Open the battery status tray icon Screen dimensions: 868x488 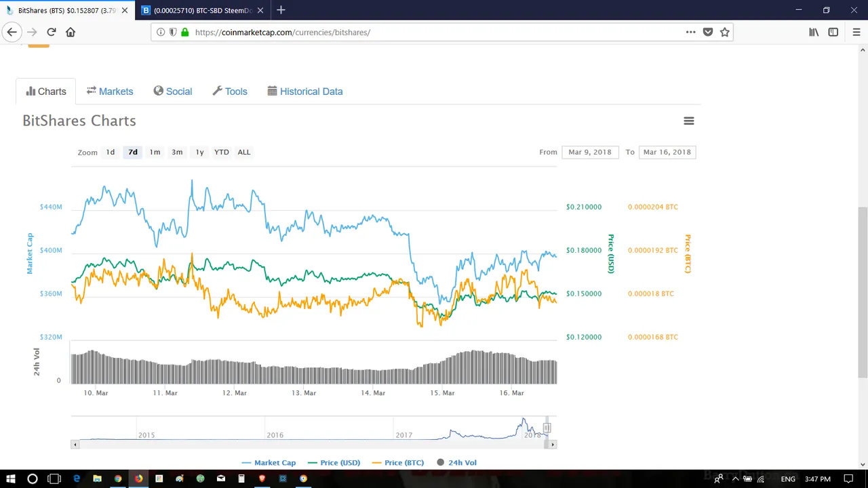[747, 479]
